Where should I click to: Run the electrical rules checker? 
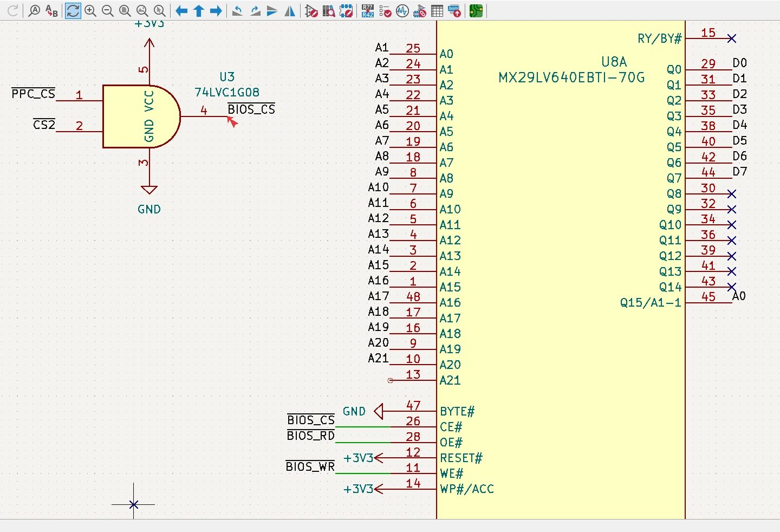385,11
